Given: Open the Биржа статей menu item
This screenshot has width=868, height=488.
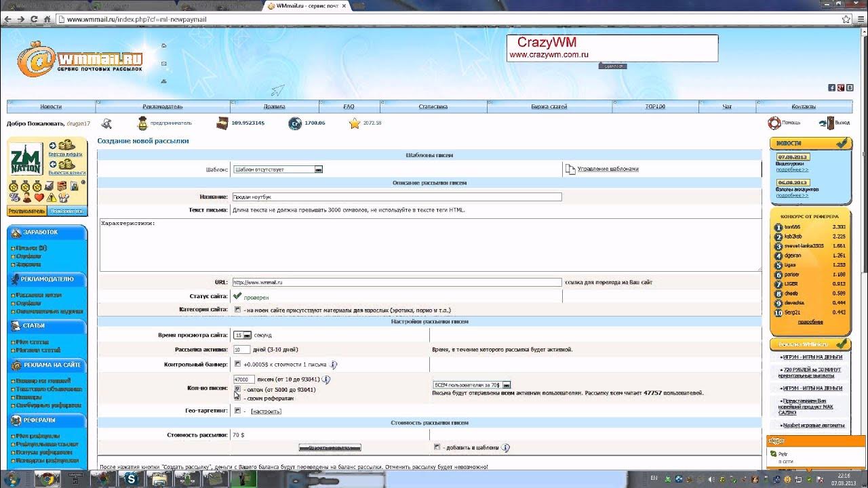Looking at the screenshot, I should 549,106.
